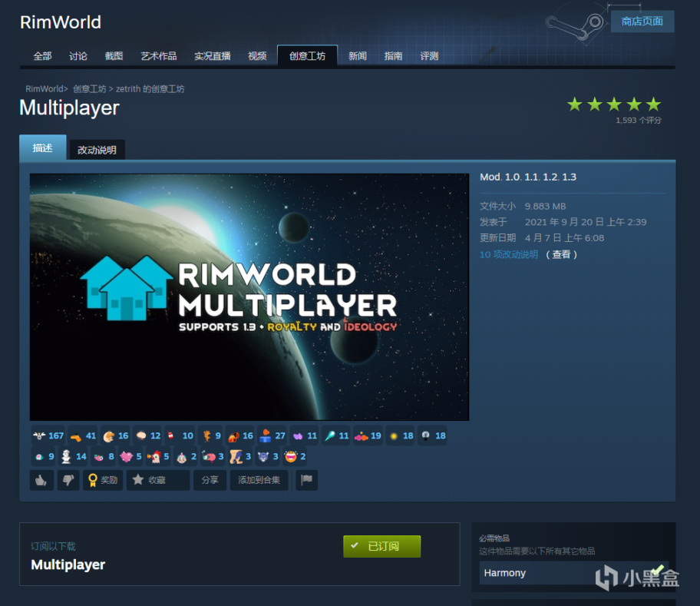
Task: Click the Store Page (商店页面) button
Action: tap(642, 22)
